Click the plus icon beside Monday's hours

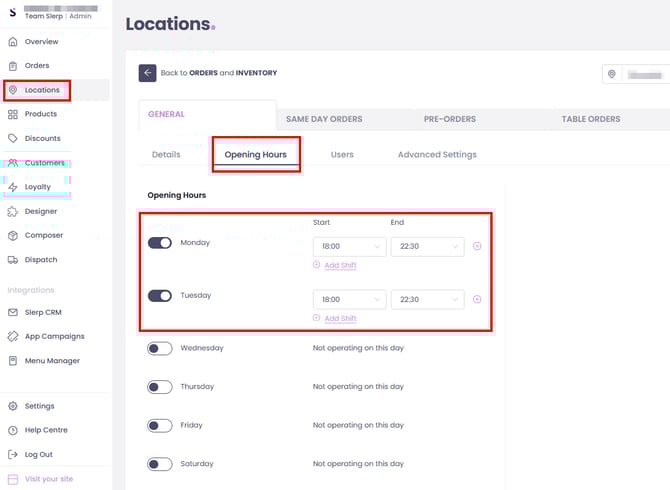477,246
